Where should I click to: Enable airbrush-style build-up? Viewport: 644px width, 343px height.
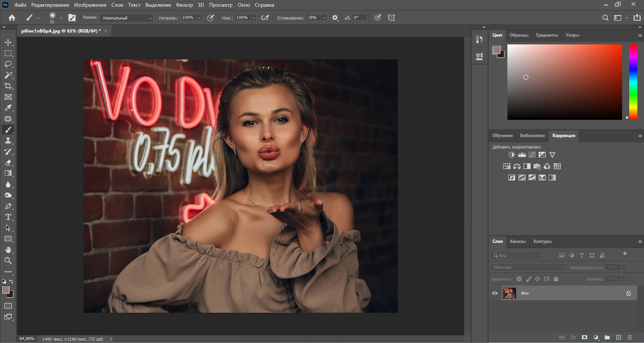coord(265,18)
